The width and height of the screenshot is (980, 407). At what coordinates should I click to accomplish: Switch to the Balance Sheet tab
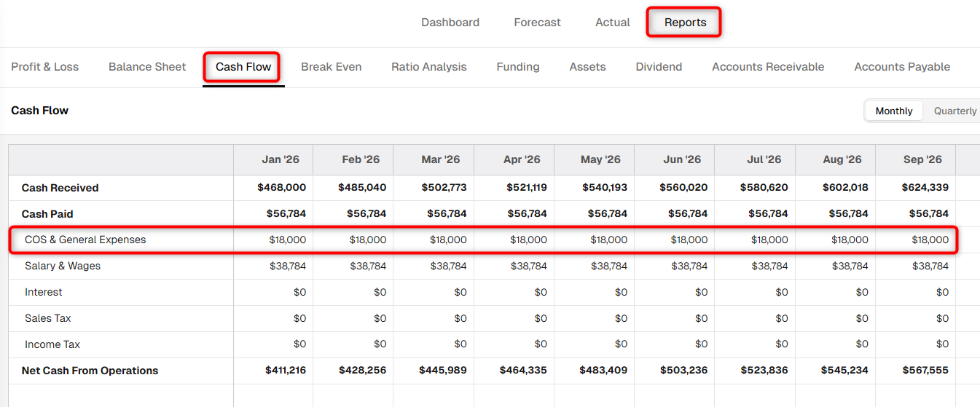click(147, 67)
